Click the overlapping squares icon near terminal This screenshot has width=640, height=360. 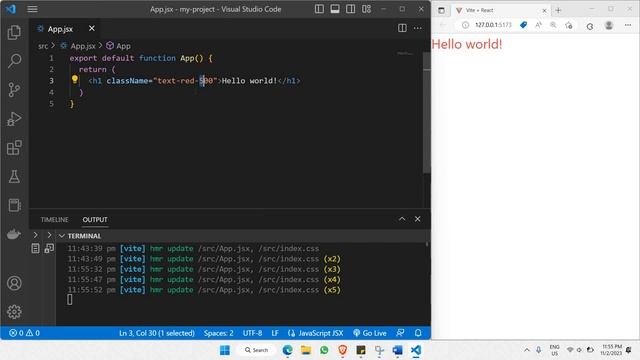click(x=49, y=248)
